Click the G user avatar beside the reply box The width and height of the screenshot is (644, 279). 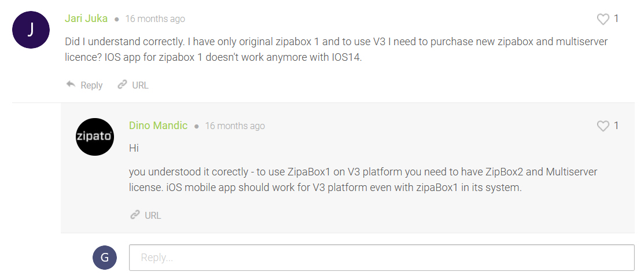pyautogui.click(x=105, y=258)
